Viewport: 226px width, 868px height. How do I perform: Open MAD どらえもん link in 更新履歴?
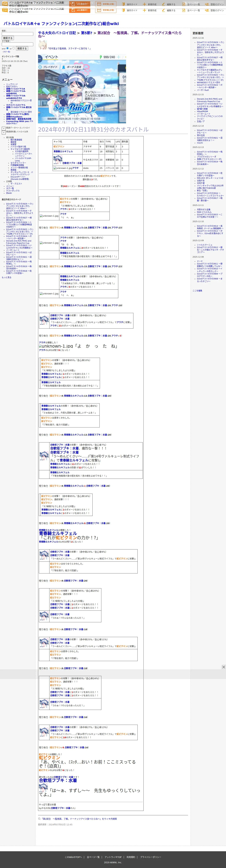pyautogui.click(x=205, y=212)
